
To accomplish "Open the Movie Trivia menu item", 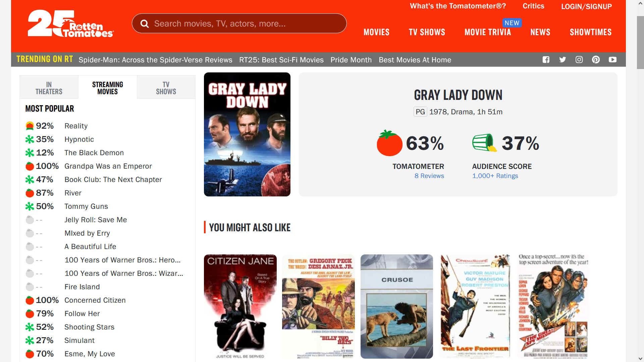I will [x=488, y=32].
